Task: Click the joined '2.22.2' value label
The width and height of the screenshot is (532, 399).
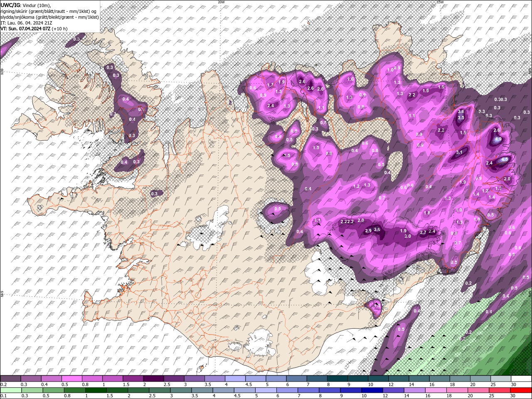Action: click(347, 222)
